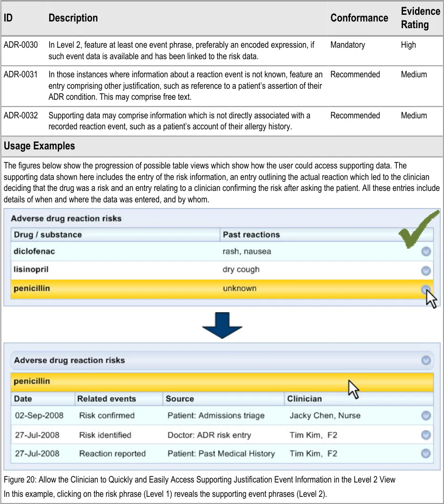Click the Date column header
This screenshot has height=504, width=444.
coord(23,399)
